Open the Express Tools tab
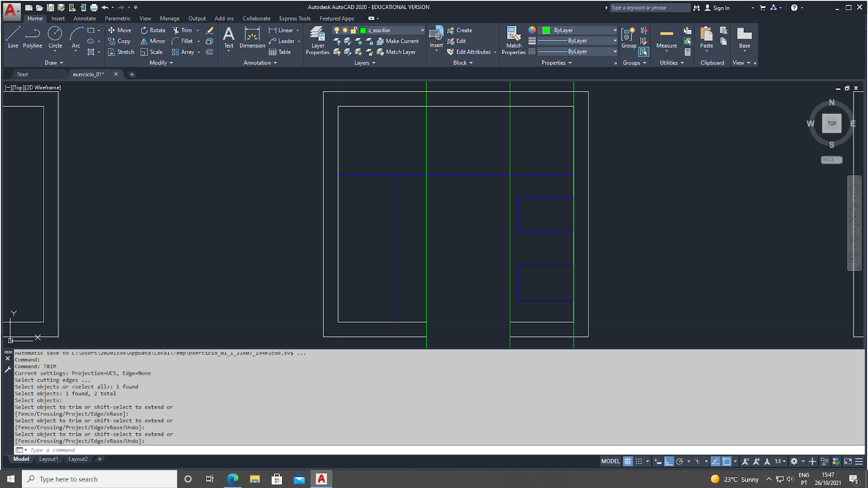 295,18
